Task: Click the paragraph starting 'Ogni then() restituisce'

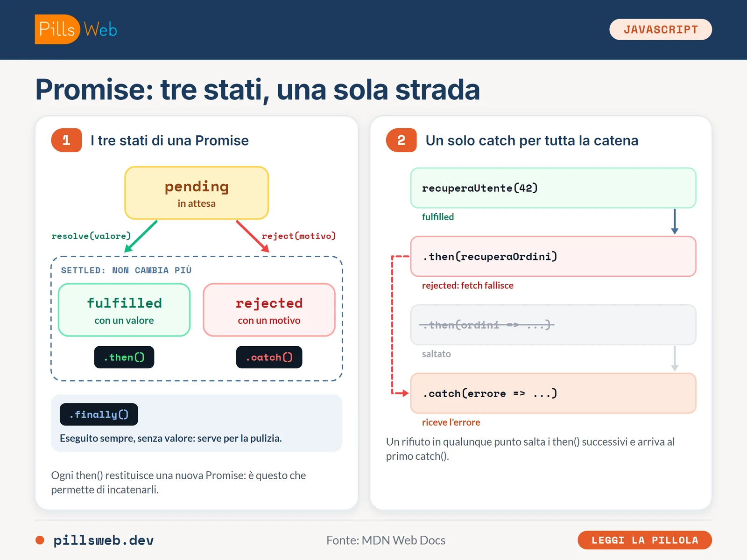Action: pyautogui.click(x=178, y=483)
